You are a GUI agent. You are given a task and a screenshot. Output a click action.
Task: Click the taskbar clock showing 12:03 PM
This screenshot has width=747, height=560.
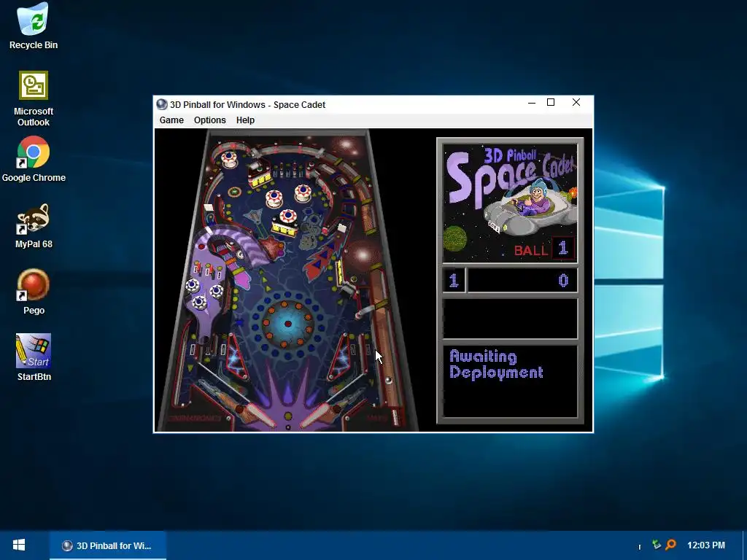(x=706, y=545)
